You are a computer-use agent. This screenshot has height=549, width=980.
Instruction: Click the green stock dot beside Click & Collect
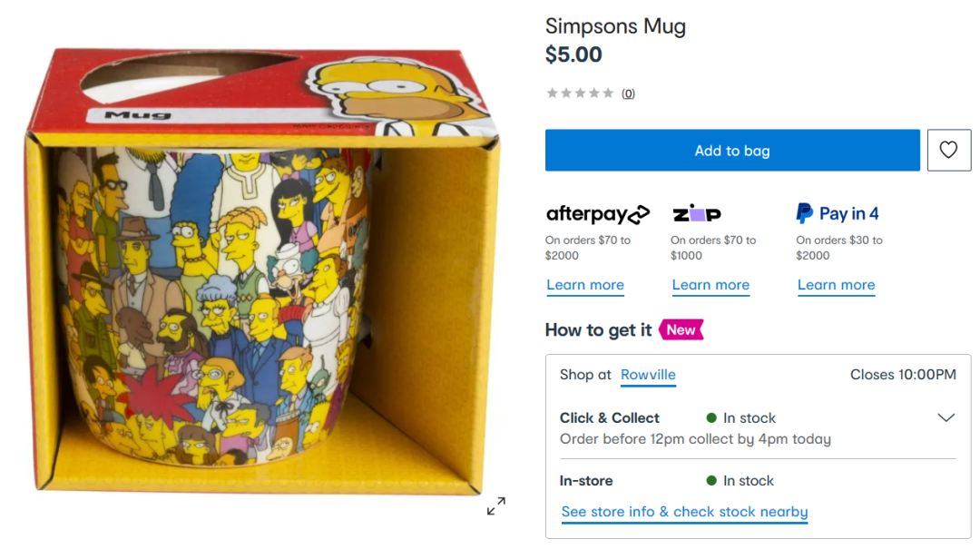[711, 417]
